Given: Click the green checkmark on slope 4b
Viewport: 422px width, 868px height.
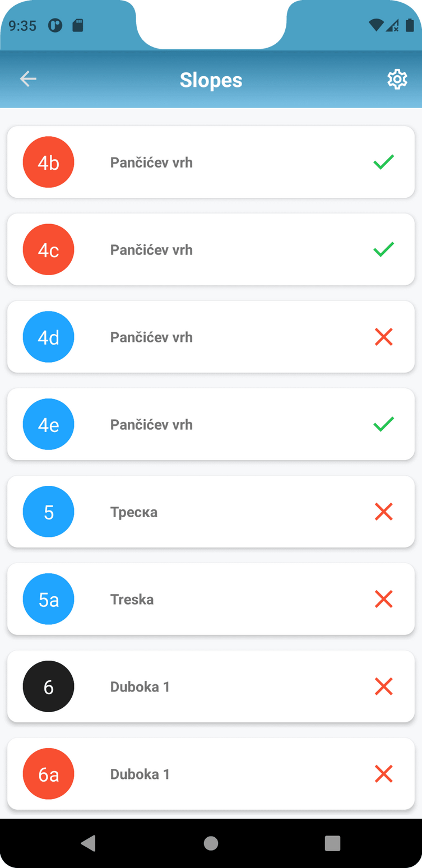Looking at the screenshot, I should click(x=383, y=162).
